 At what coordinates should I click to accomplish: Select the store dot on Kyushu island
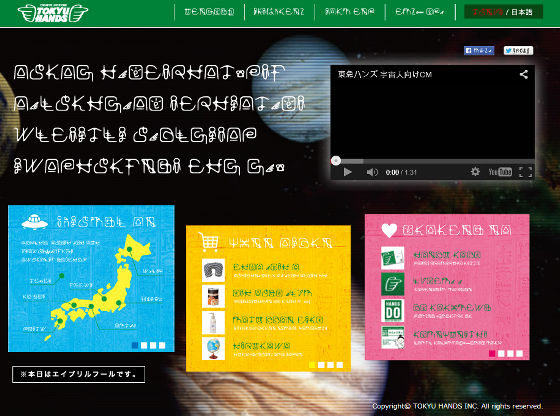60,321
